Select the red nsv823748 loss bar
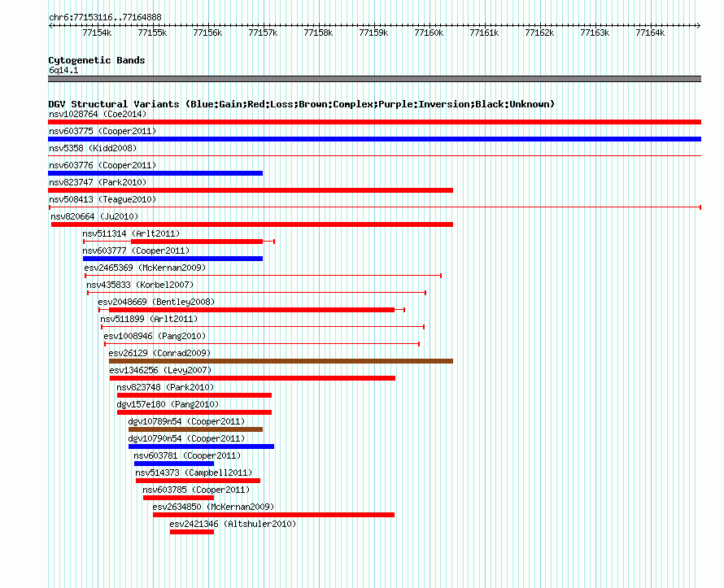724x588 pixels. pyautogui.click(x=194, y=395)
